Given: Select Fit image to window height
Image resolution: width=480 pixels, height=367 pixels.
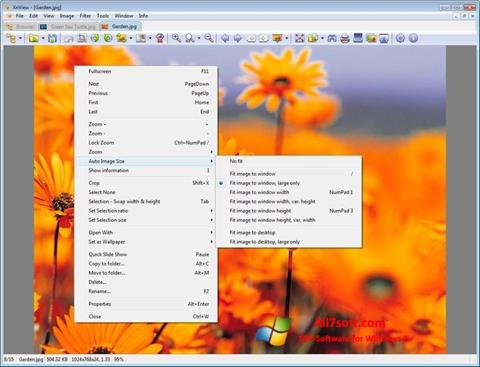Looking at the screenshot, I should click(289, 211).
